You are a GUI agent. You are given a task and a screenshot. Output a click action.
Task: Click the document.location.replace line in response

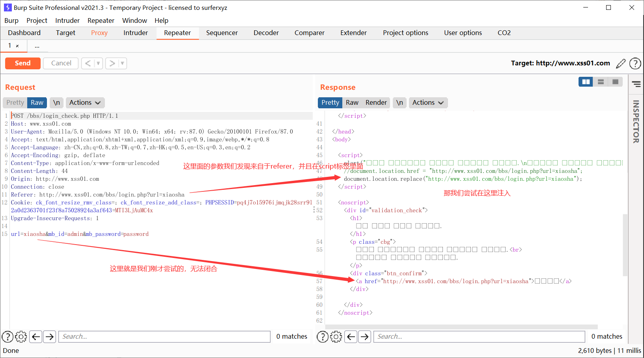coord(463,179)
